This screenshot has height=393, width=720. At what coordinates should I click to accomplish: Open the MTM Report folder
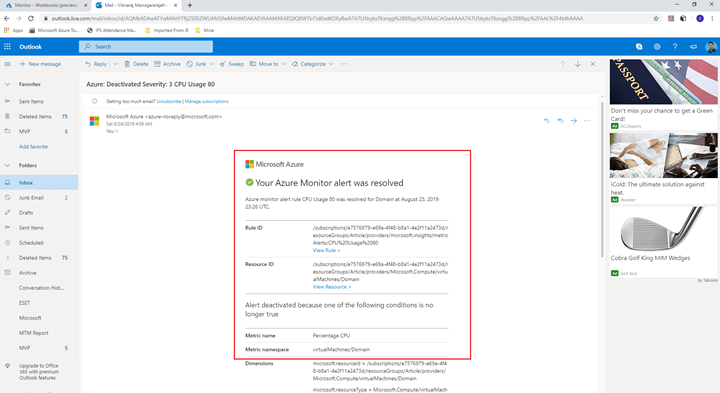34,333
